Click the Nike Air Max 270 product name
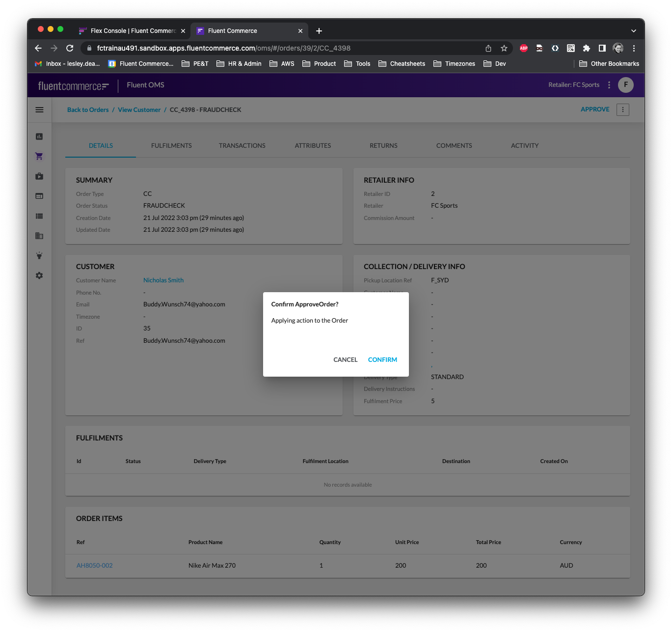This screenshot has width=672, height=632. 212,566
